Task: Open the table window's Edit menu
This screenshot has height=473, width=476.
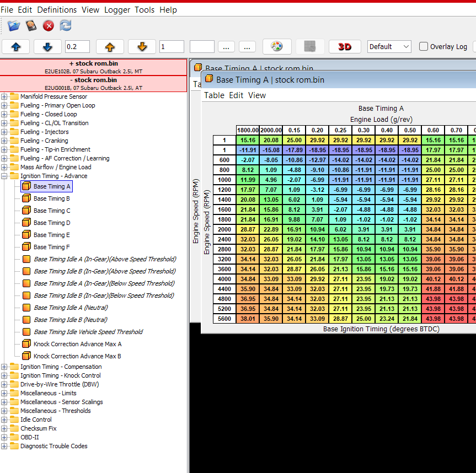Action: (236, 95)
